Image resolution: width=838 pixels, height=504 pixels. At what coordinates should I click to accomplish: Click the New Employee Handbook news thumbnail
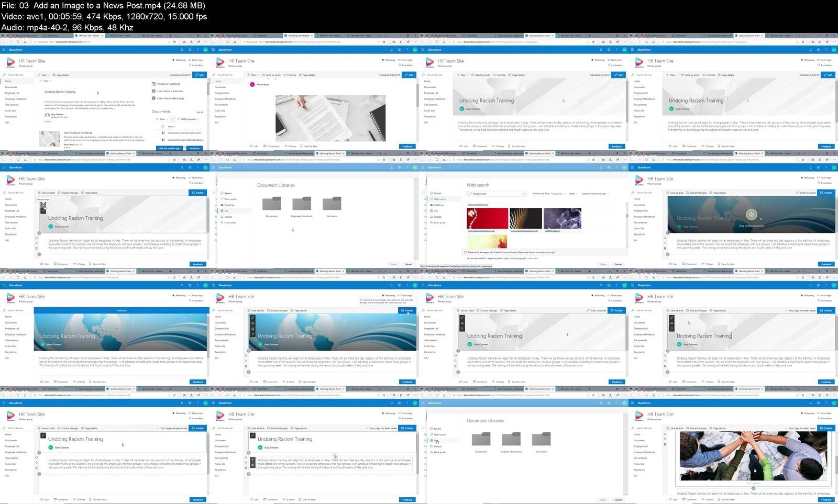pyautogui.click(x=49, y=139)
